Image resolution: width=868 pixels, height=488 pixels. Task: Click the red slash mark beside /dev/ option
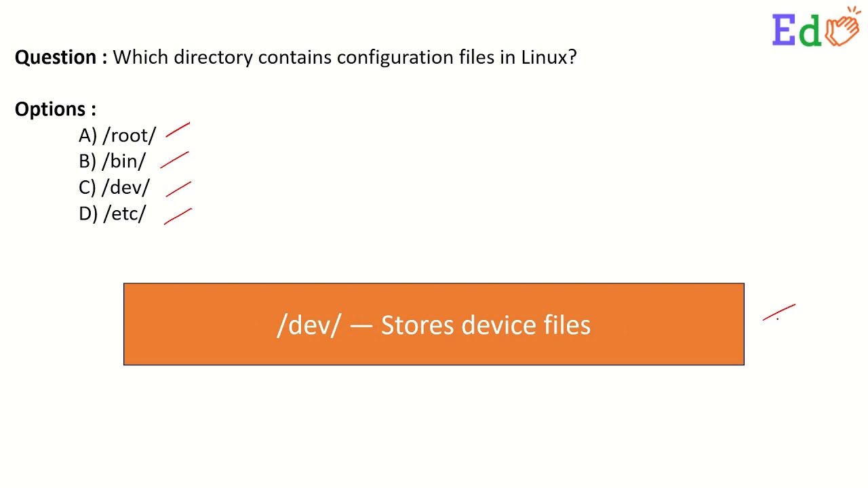coord(178,189)
